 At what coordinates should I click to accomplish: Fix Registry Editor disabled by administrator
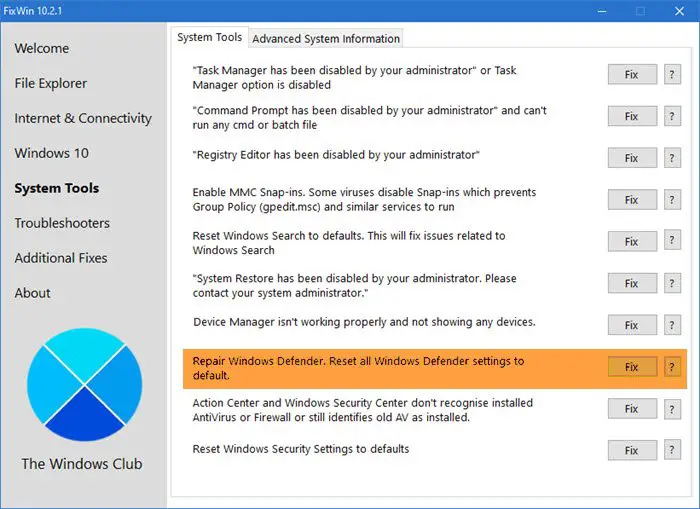click(632, 158)
